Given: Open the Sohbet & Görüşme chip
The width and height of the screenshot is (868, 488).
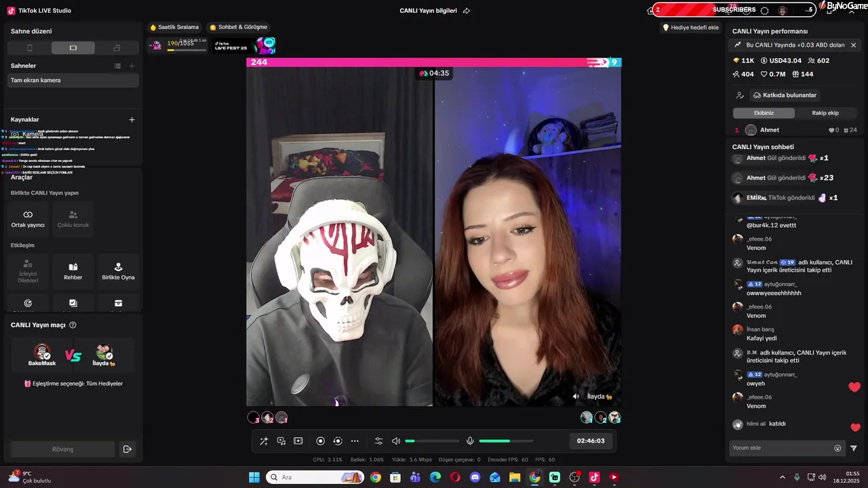Looking at the screenshot, I should click(x=238, y=27).
